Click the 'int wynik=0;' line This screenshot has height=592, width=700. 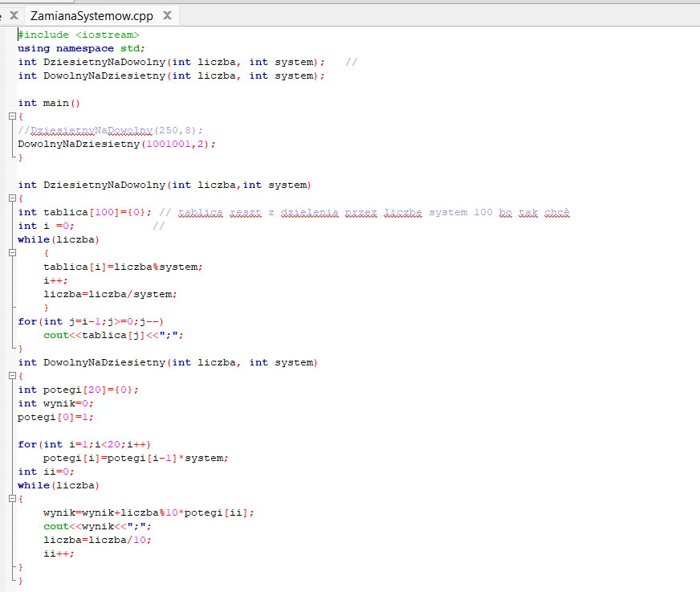[x=56, y=403]
